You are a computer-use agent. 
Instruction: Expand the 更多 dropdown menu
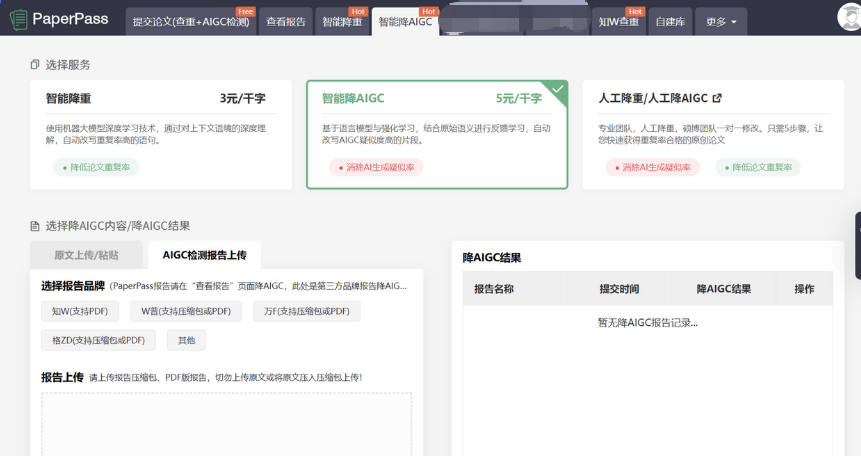[x=721, y=21]
